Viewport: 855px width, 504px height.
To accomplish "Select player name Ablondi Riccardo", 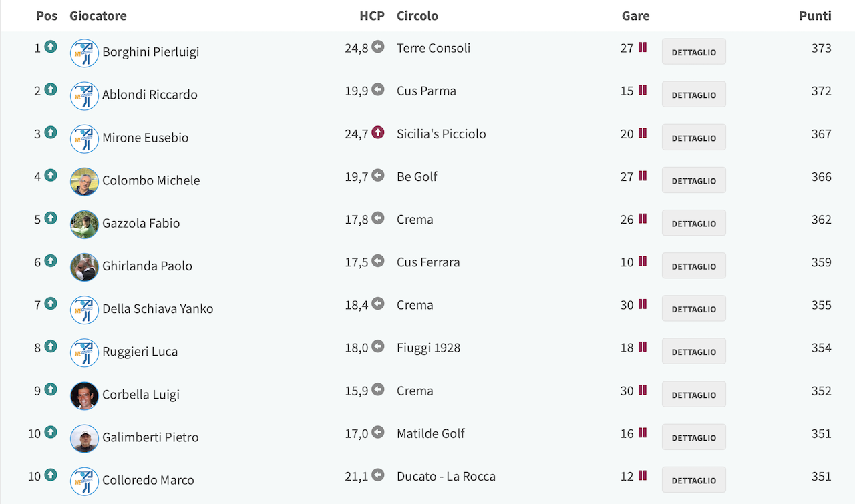I will [150, 95].
